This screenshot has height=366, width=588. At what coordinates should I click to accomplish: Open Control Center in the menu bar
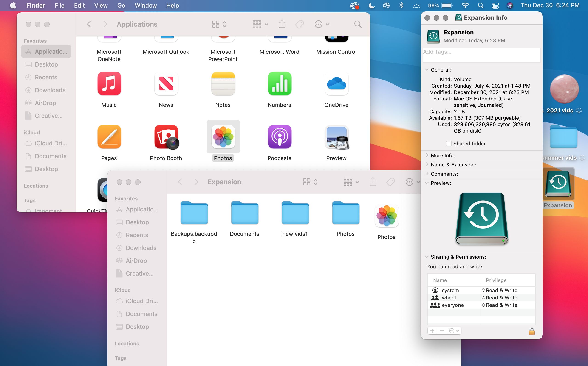[495, 5]
